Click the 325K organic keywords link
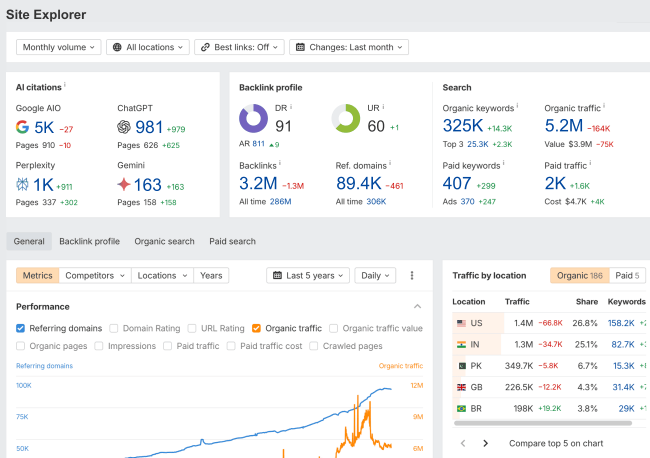 pos(463,126)
